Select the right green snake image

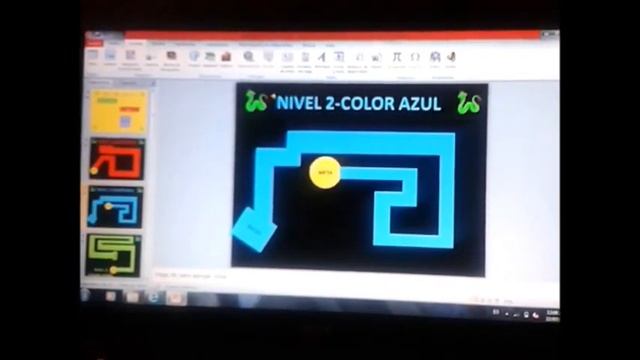point(469,102)
